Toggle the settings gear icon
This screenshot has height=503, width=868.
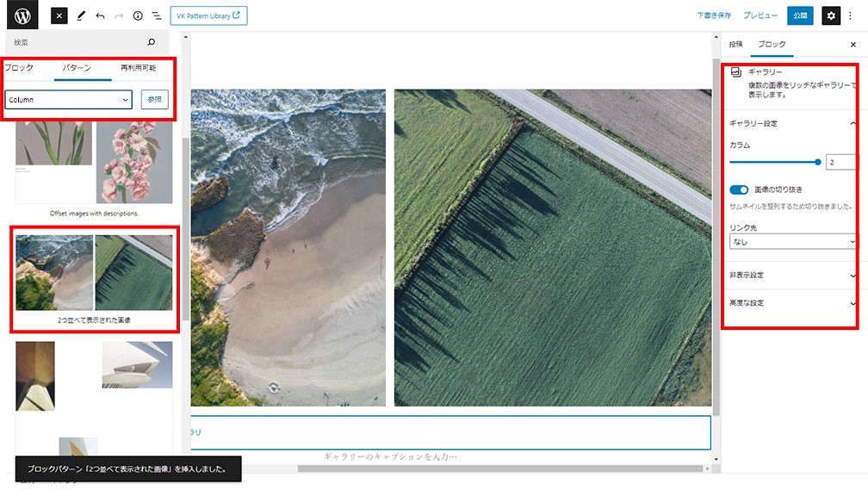click(x=830, y=16)
